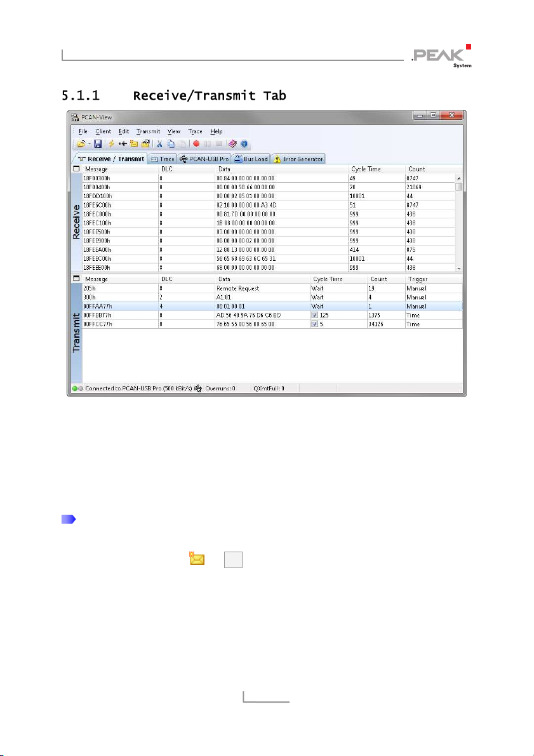This screenshot has height=756, width=534.
Task: Select receive message 18FDD100h
Action: pyautogui.click(x=98, y=196)
